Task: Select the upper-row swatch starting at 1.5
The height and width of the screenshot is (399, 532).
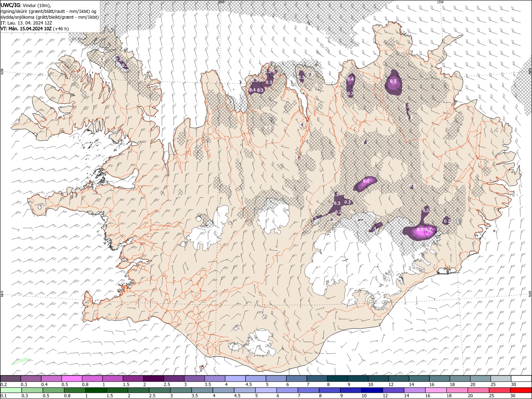Action: (133, 379)
